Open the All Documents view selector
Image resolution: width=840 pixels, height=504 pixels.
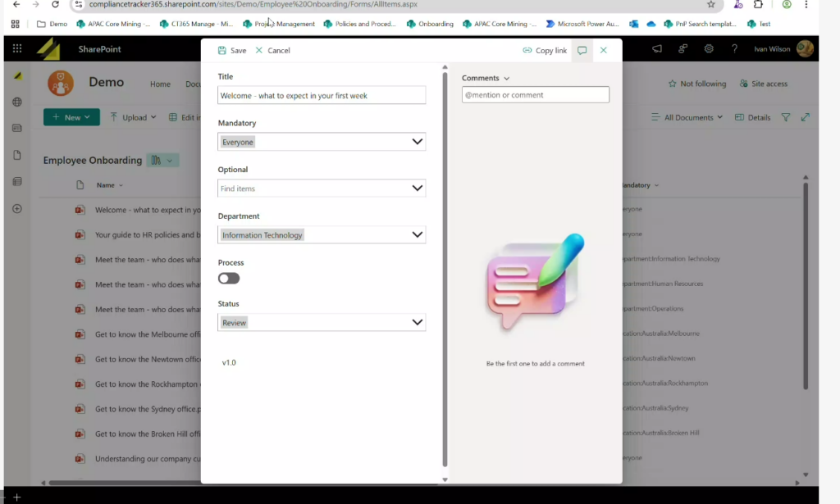pos(687,117)
